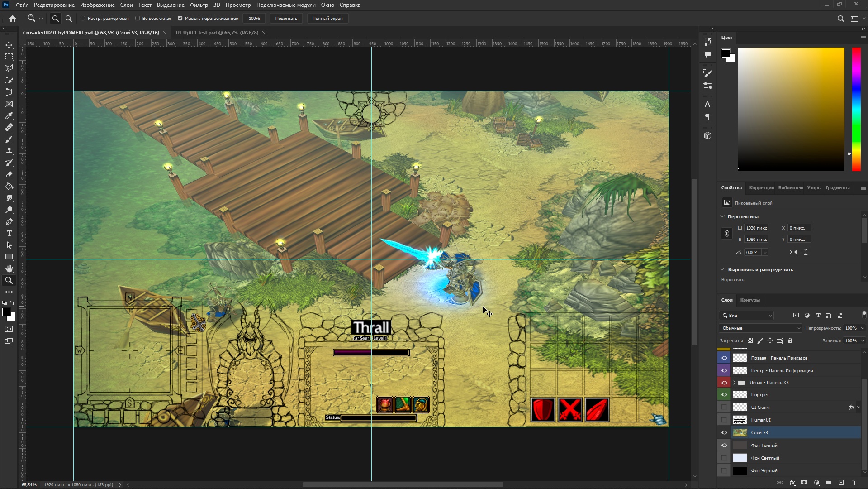Open the opacity 'Непрозрачность' dropdown arrow
Viewport: 868px width, 489px height.
[863, 328]
